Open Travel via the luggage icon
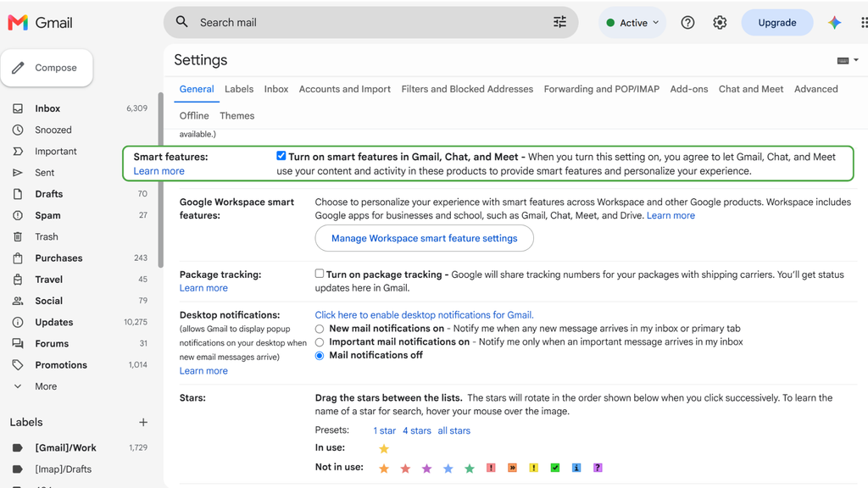Image resolution: width=868 pixels, height=488 pixels. coord(18,280)
